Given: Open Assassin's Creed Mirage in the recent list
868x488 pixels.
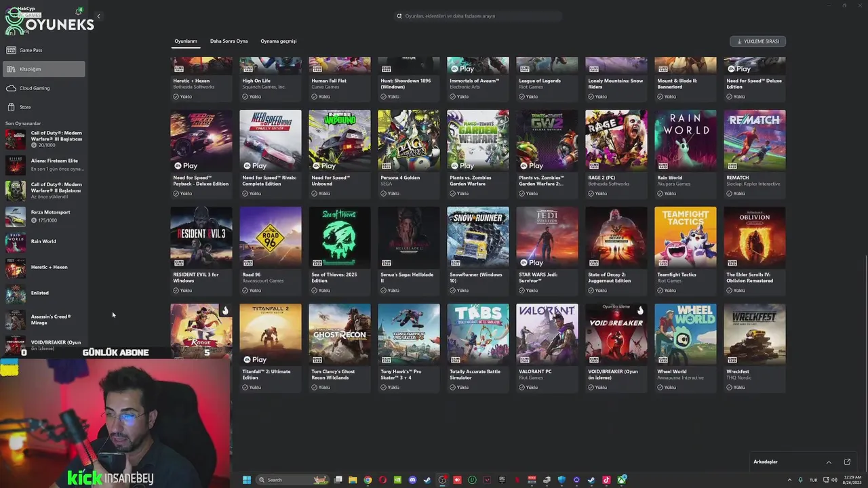Looking at the screenshot, I should pyautogui.click(x=43, y=319).
